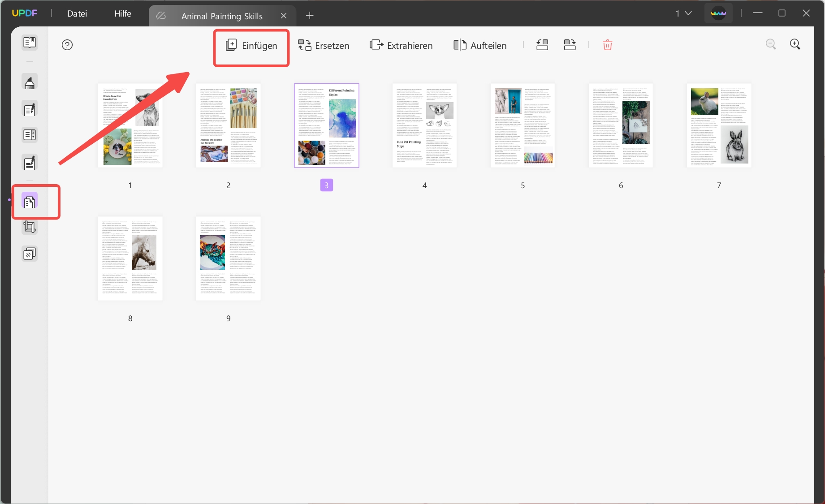The image size is (825, 504).
Task: Open the Edit PDF sidebar icon
Action: 30,109
